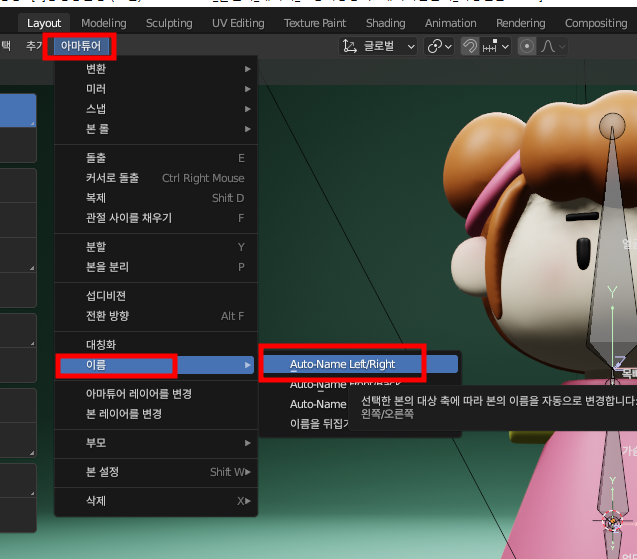
Task: Select 아마튜어 레이어를 변경 entry
Action: point(156,394)
